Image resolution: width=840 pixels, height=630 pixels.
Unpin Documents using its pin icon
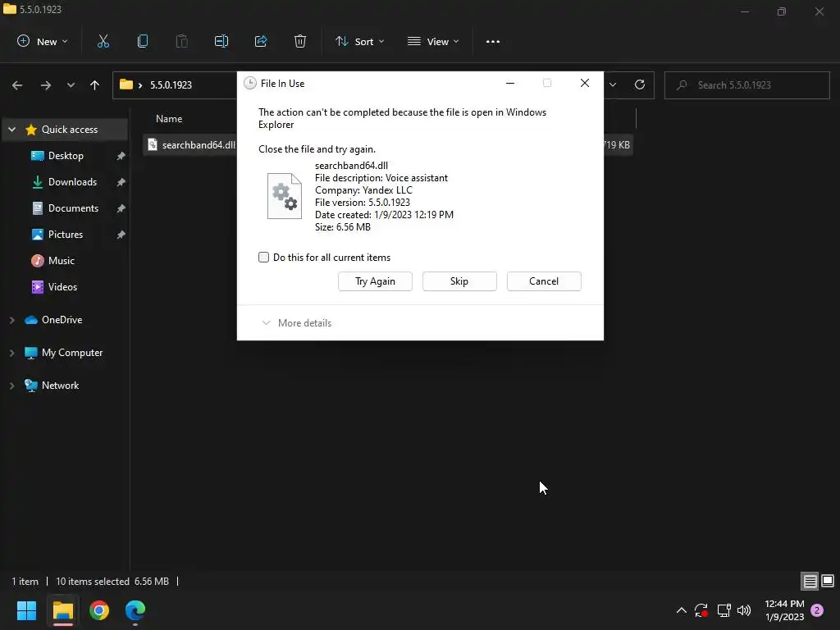[121, 208]
